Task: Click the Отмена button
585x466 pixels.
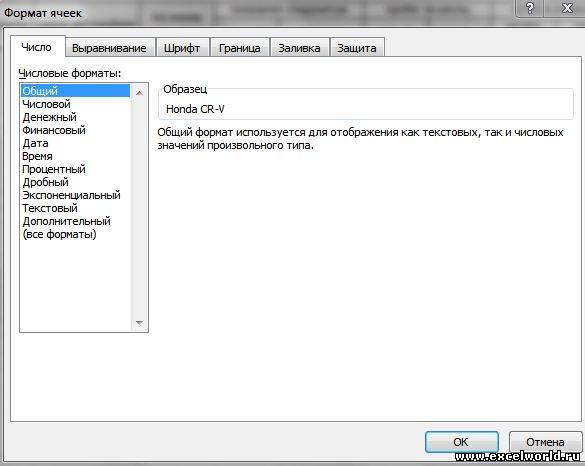Action: [x=545, y=442]
